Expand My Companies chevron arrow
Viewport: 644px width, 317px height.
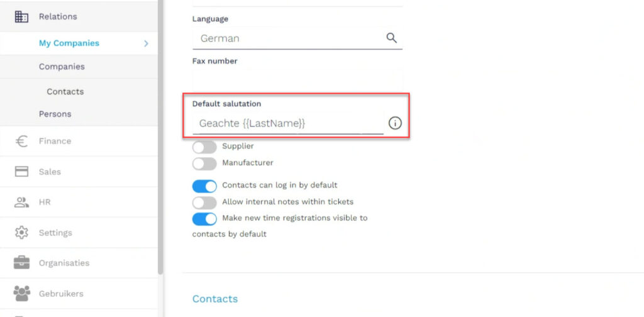pos(146,43)
